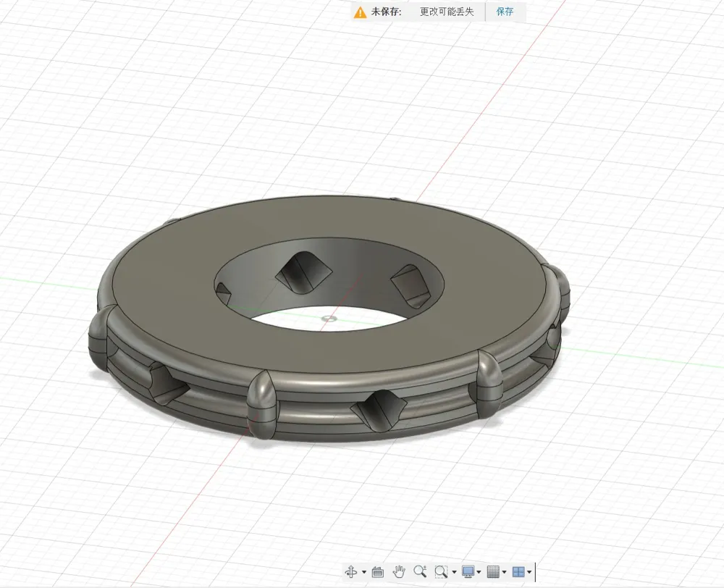Choose the Zoom Window tool
The width and height of the screenshot is (724, 588).
[x=441, y=572]
